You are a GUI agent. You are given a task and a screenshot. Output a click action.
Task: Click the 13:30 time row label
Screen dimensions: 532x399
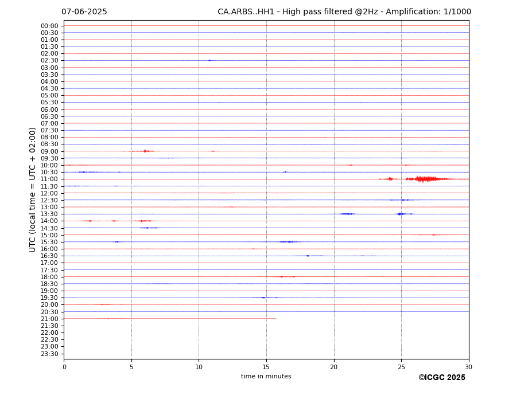(49, 214)
